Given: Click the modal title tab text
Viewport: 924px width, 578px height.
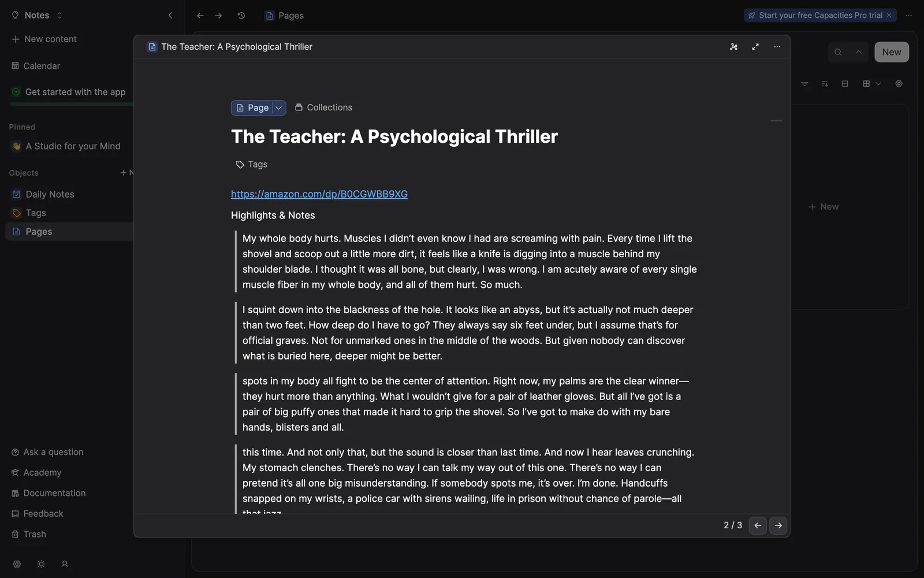Looking at the screenshot, I should 237,47.
